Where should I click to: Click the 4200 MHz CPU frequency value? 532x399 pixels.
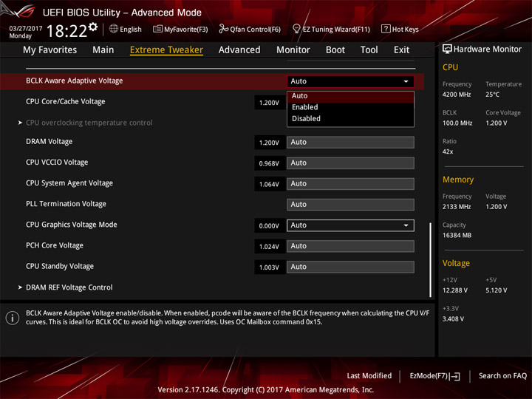(x=457, y=95)
